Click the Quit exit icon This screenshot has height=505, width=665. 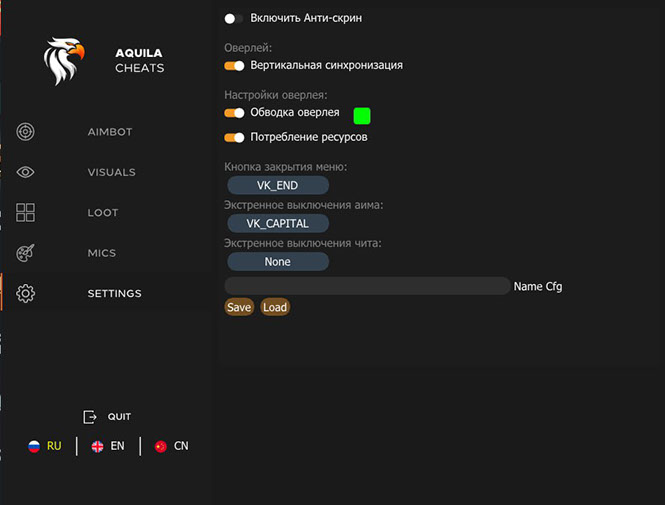pos(90,416)
